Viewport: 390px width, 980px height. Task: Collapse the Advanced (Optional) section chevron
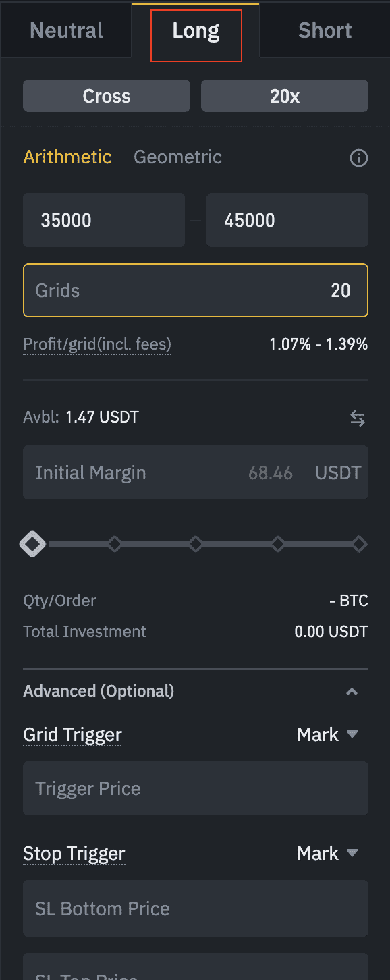(x=352, y=692)
